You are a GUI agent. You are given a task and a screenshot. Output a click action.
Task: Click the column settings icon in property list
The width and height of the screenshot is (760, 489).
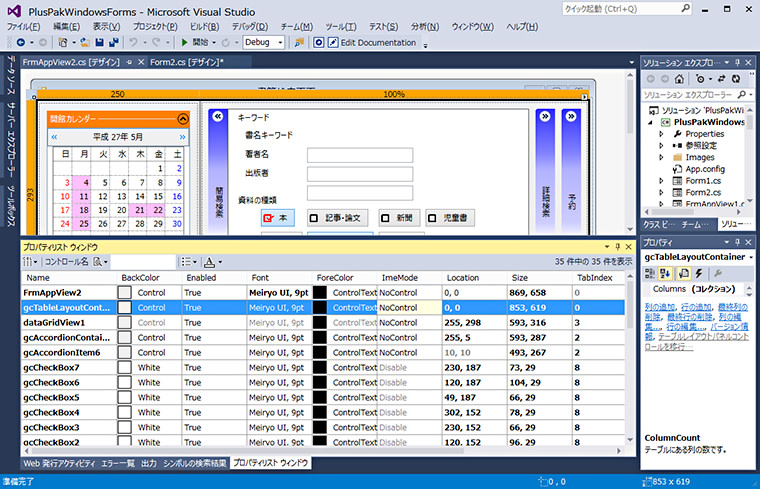tap(28, 262)
